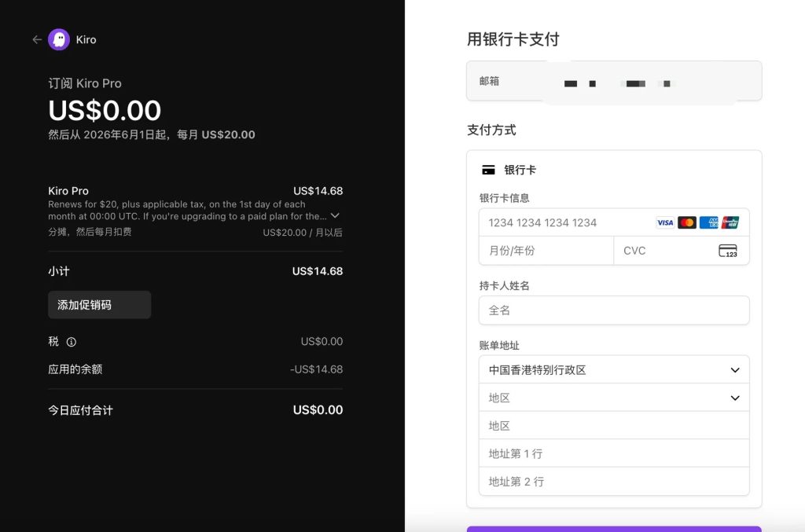Click US$20.00 / 月以后 text
Image resolution: width=805 pixels, height=532 pixels.
[303, 233]
